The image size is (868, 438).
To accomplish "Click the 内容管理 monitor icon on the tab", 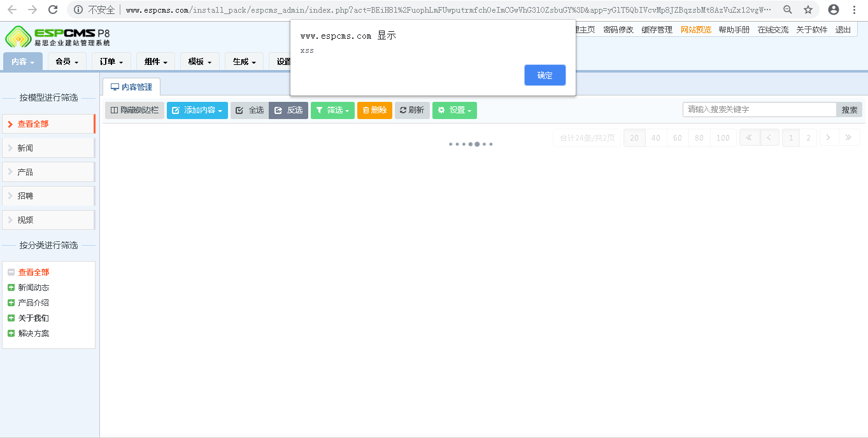I will pos(116,87).
